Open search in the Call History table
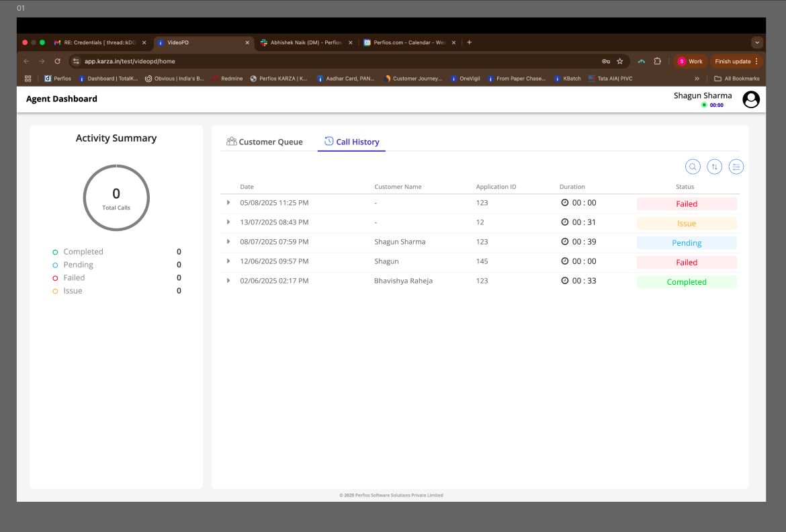 click(692, 166)
